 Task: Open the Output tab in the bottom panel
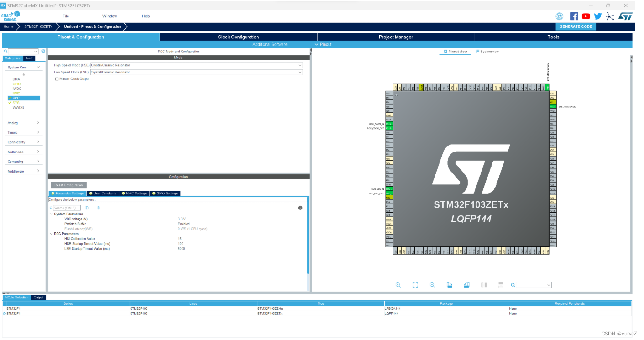coord(38,298)
